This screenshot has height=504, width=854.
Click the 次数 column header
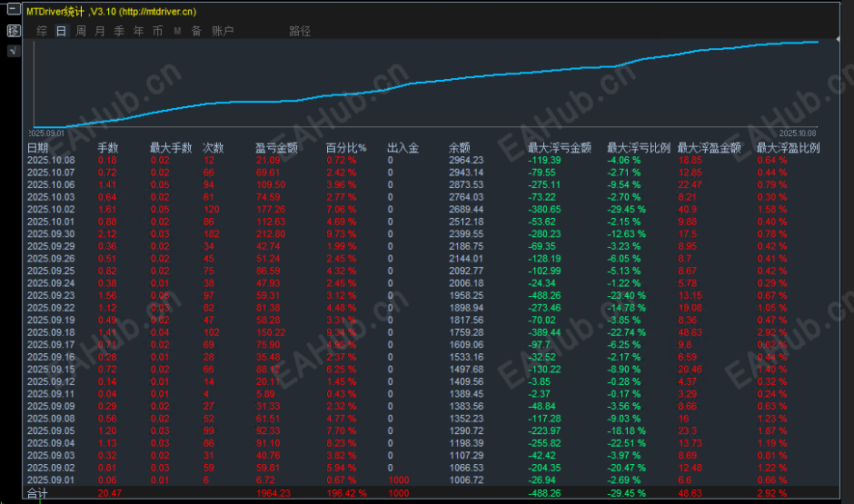[x=213, y=147]
